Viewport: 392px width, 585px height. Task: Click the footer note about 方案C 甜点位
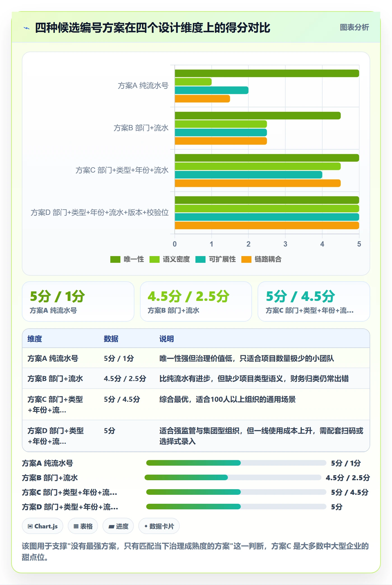[195, 551]
